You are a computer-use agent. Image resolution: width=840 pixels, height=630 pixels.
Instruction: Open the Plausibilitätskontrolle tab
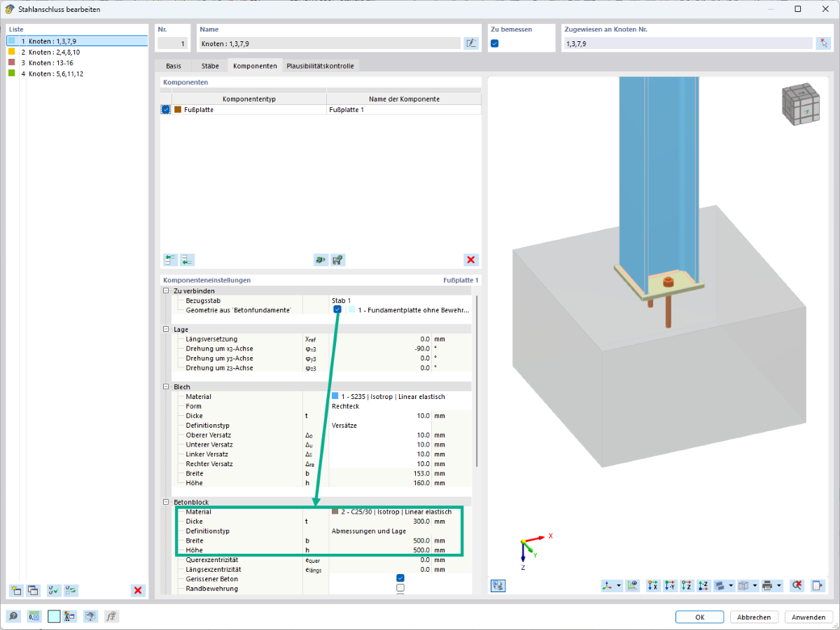pyautogui.click(x=320, y=66)
